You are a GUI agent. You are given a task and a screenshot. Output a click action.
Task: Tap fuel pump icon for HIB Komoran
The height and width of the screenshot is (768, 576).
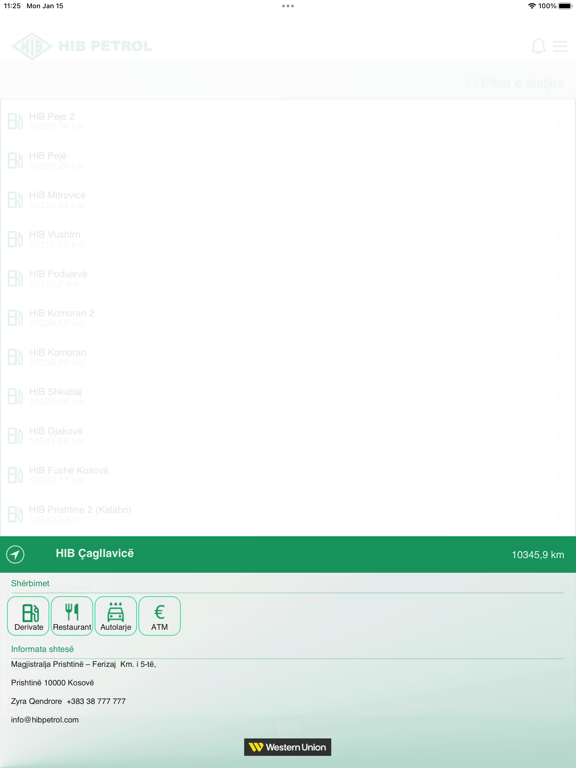coord(15,357)
